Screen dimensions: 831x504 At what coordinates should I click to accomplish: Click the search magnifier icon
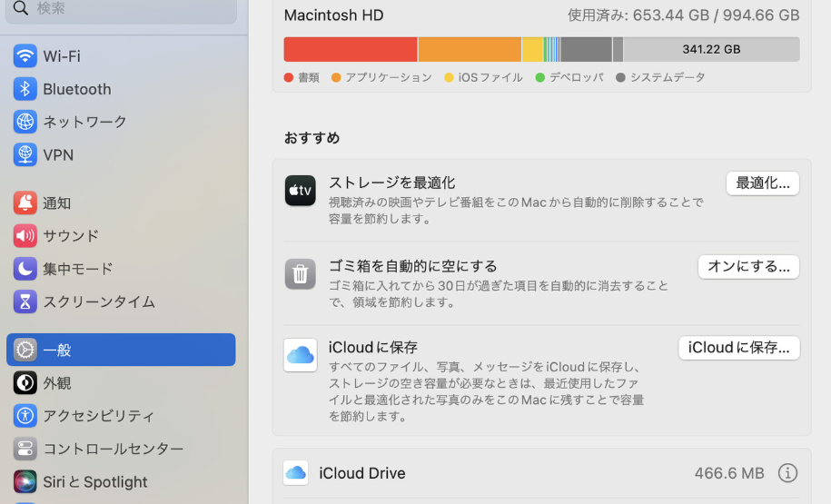click(21, 8)
